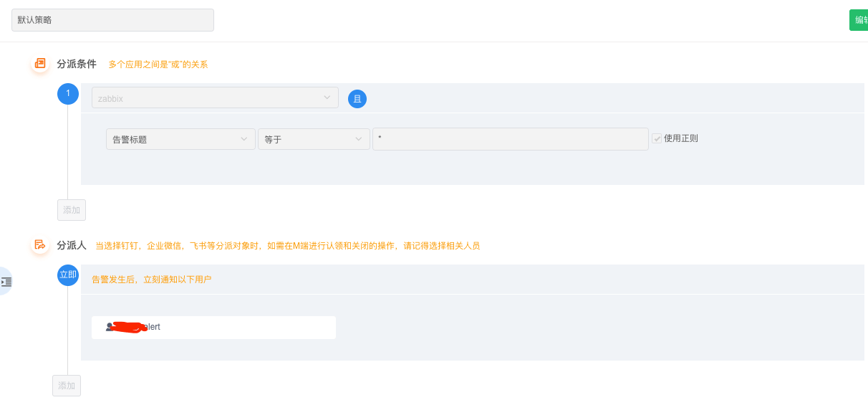
Task: Click the 分派人 heading text
Action: pos(72,245)
